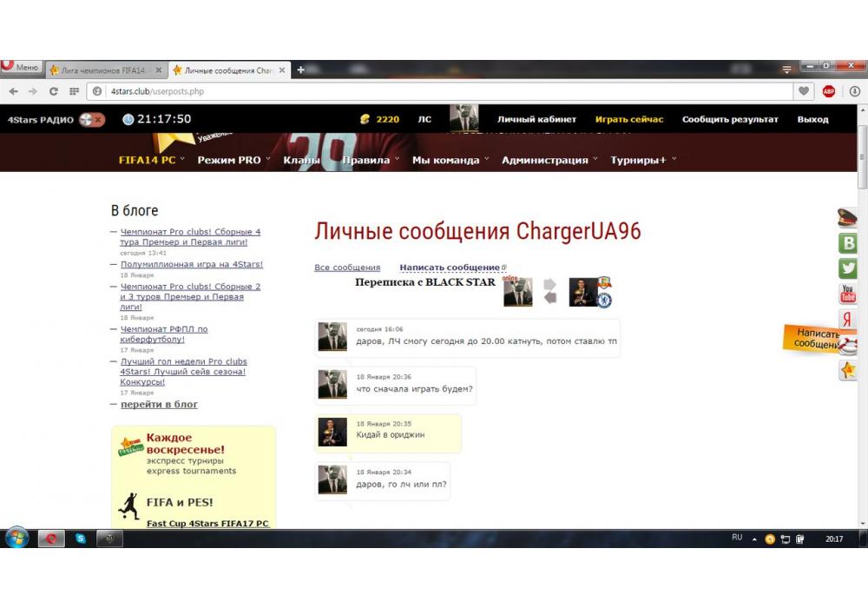Click the orange Написать сообщение sticker button
Image resolution: width=868 pixels, height=608 pixels.
(x=814, y=338)
